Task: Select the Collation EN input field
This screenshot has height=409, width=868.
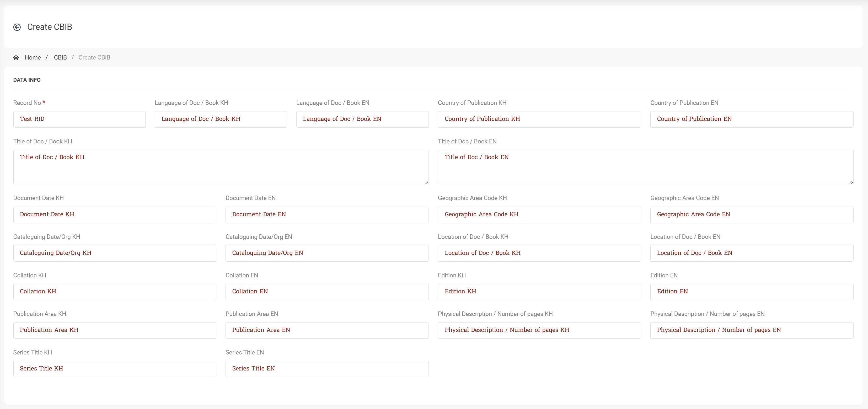Action: (327, 292)
